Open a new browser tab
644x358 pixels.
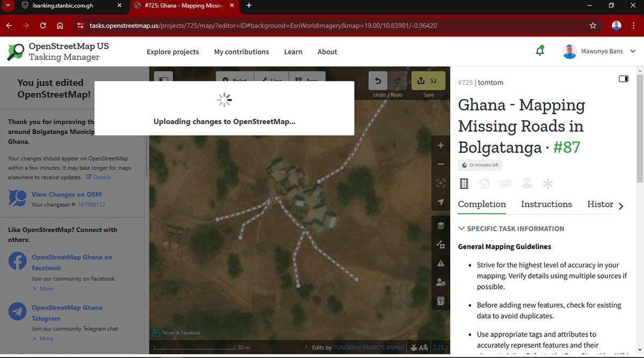(x=249, y=5)
